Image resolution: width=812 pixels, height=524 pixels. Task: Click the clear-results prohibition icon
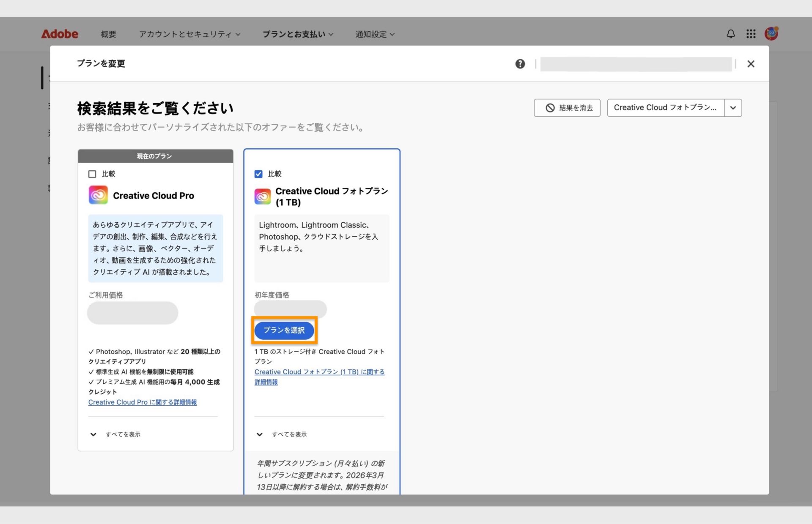pyautogui.click(x=549, y=108)
